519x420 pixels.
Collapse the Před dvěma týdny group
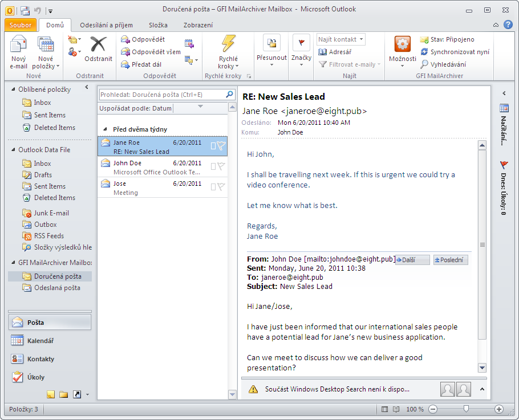(105, 129)
